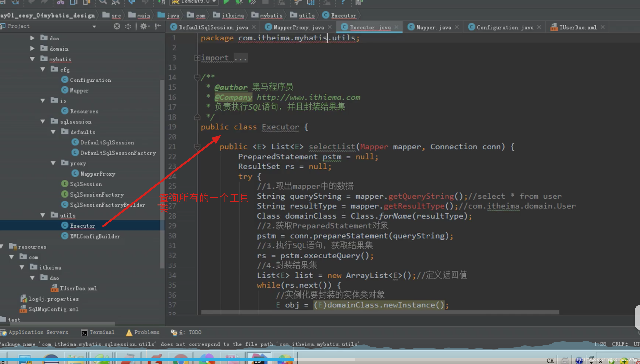Open the TODO tool window

[x=186, y=332]
